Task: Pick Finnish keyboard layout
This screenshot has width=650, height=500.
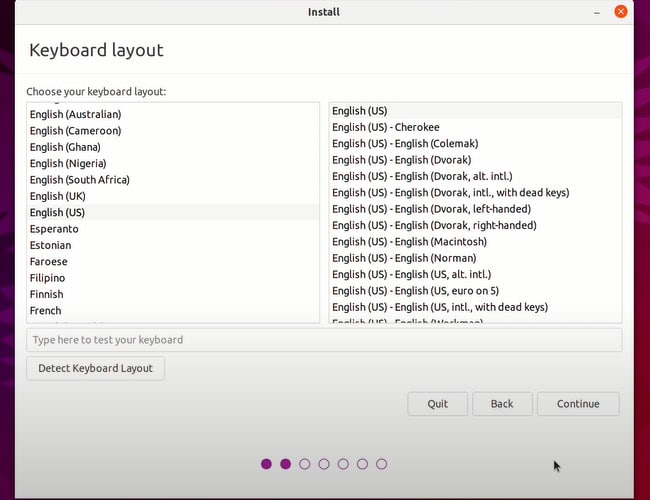Action: 173,294
